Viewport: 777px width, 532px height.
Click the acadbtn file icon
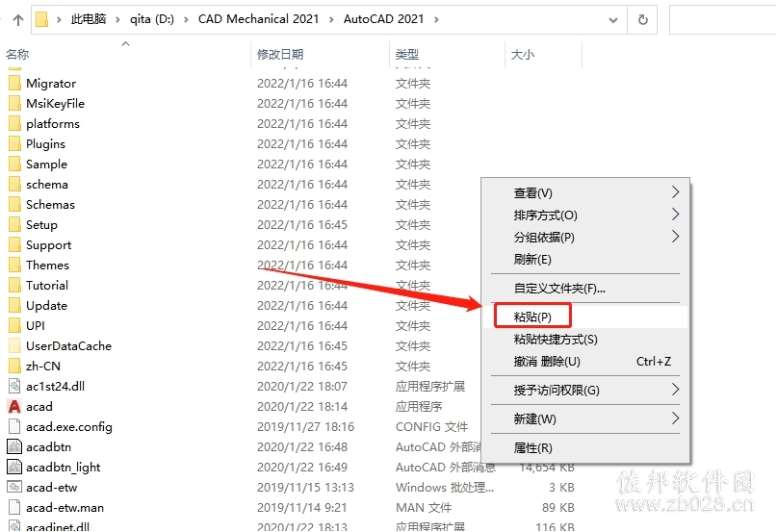pyautogui.click(x=14, y=447)
